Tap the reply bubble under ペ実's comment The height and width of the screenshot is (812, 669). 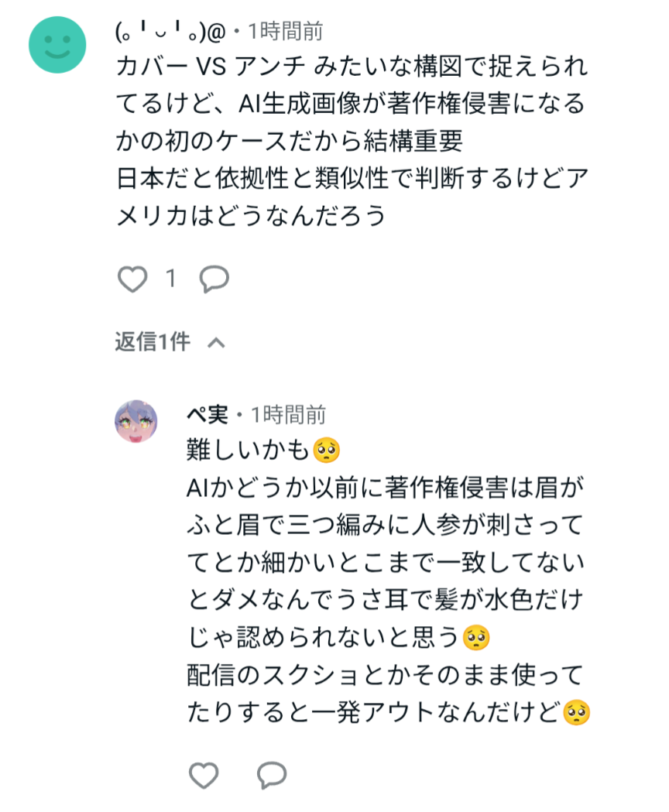[x=272, y=775]
